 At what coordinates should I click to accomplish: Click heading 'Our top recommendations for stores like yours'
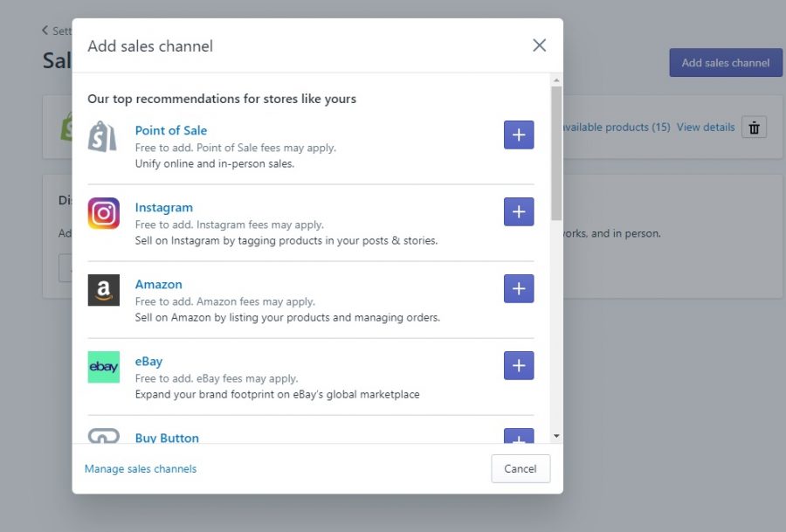(222, 99)
